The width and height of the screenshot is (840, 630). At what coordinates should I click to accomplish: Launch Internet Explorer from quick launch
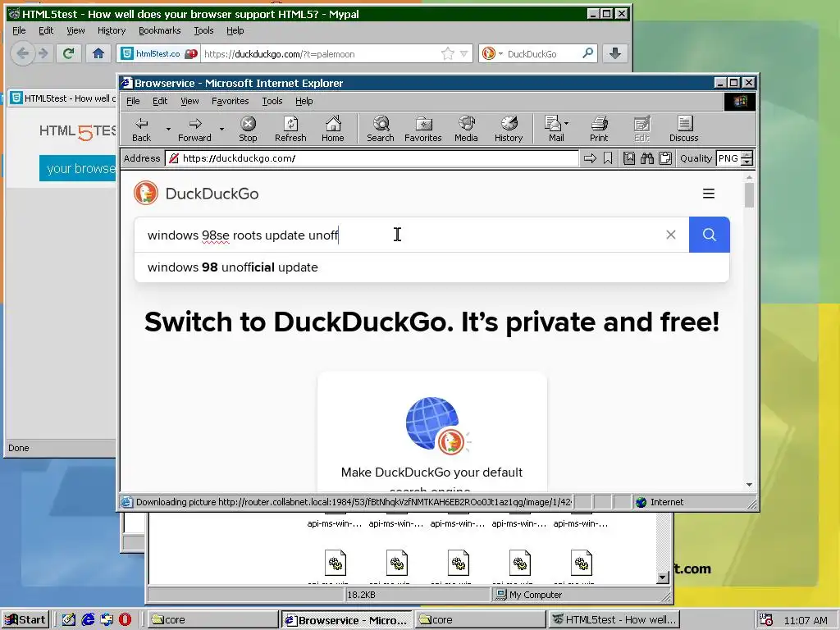pos(88,619)
